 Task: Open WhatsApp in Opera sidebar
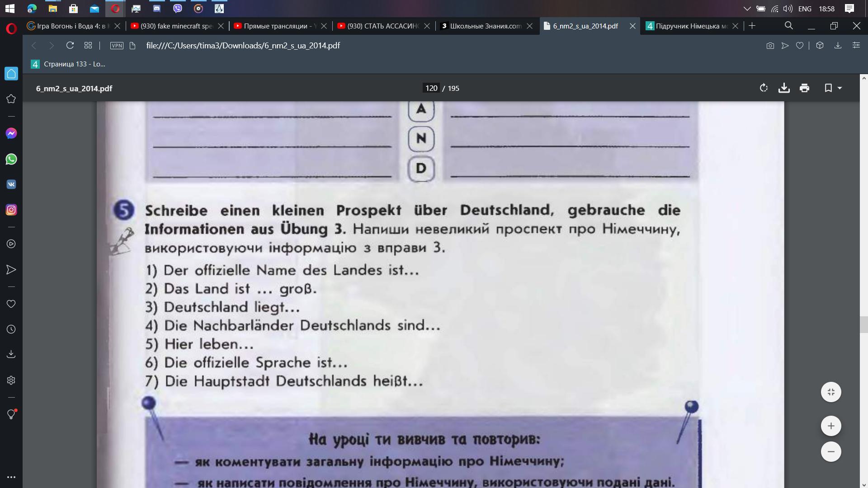(11, 159)
